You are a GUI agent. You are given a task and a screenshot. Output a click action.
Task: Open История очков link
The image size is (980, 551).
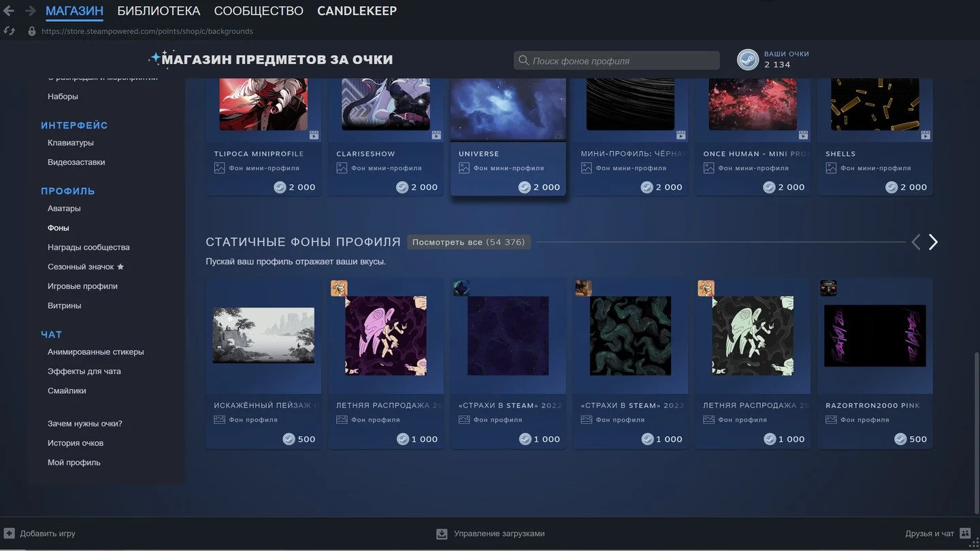76,443
